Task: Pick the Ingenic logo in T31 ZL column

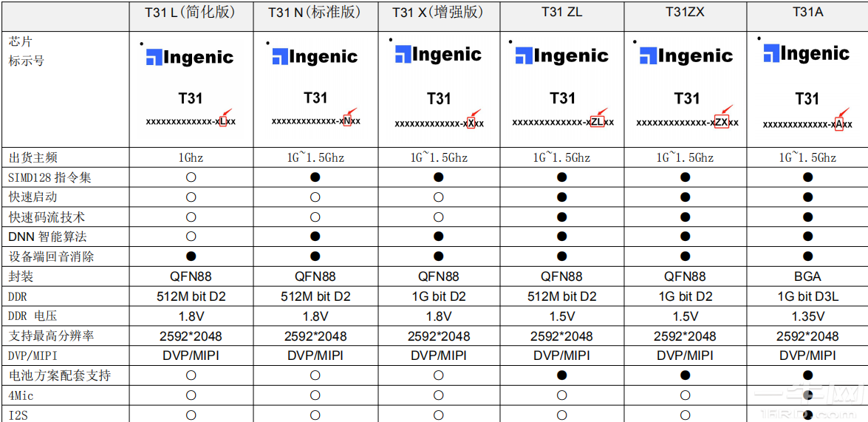Action: point(562,56)
